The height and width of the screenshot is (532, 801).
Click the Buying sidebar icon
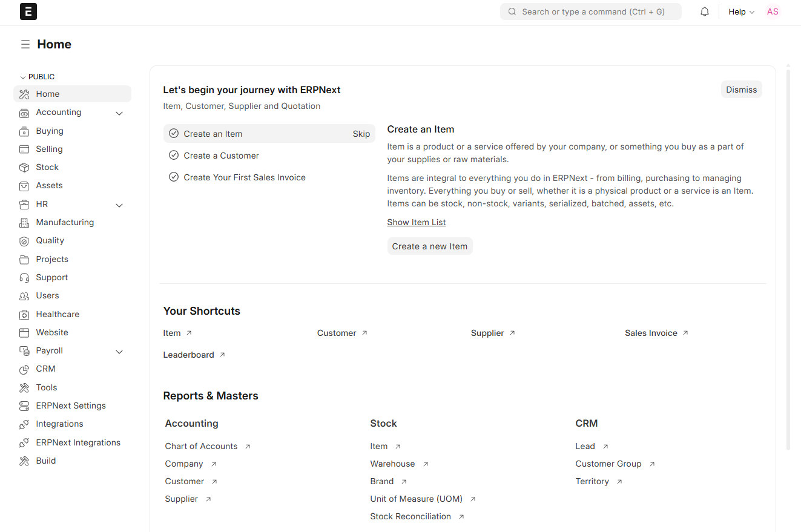point(24,131)
